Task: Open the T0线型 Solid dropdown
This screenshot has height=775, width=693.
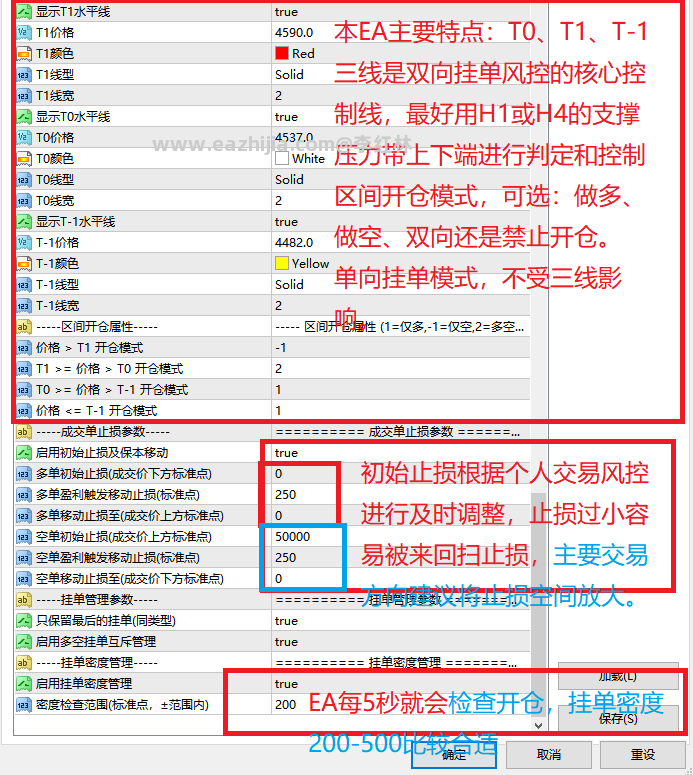Action: coord(289,179)
